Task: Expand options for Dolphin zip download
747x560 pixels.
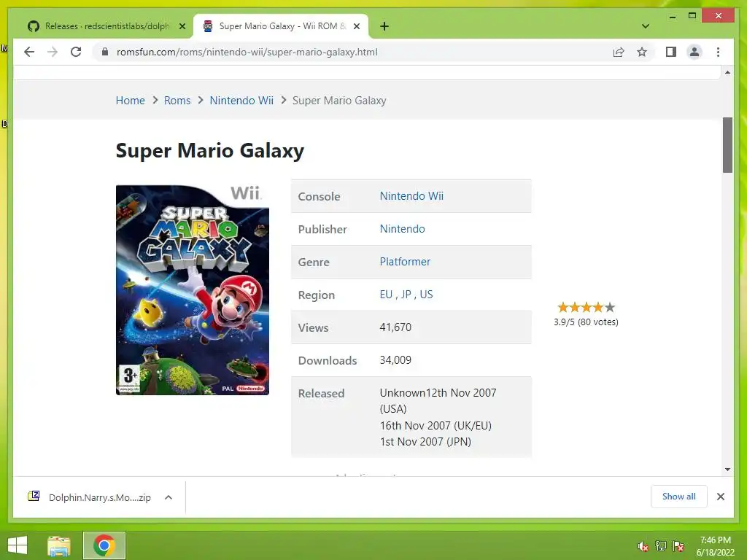Action: click(169, 497)
